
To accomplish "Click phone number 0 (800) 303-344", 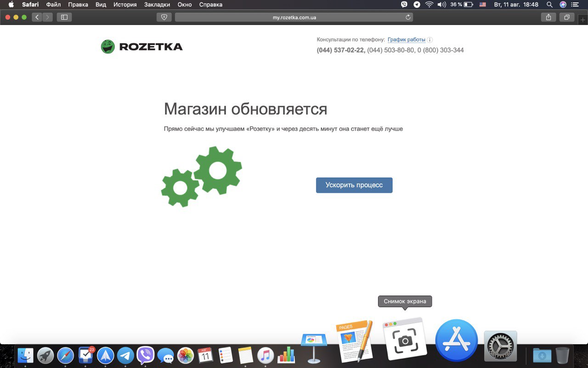I will pos(440,50).
